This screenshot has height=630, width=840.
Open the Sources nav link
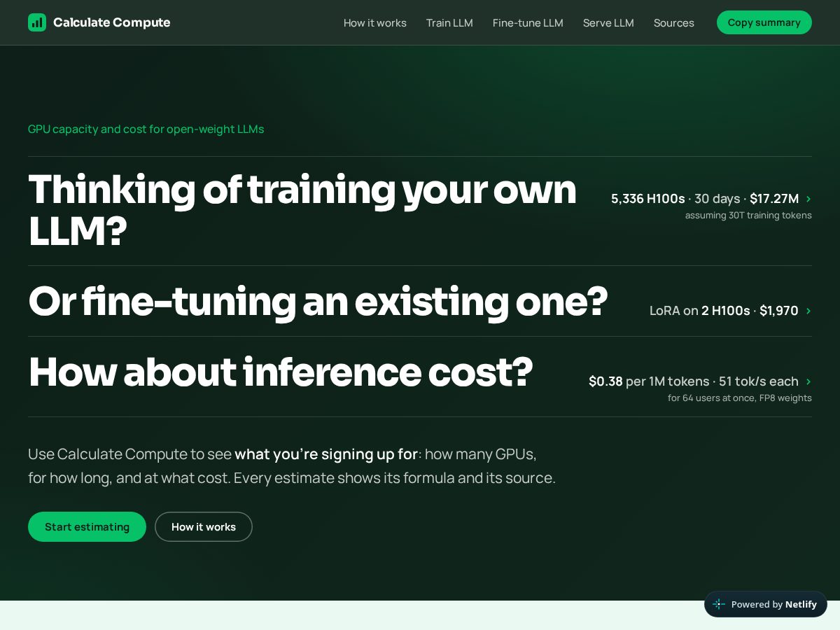click(x=674, y=23)
